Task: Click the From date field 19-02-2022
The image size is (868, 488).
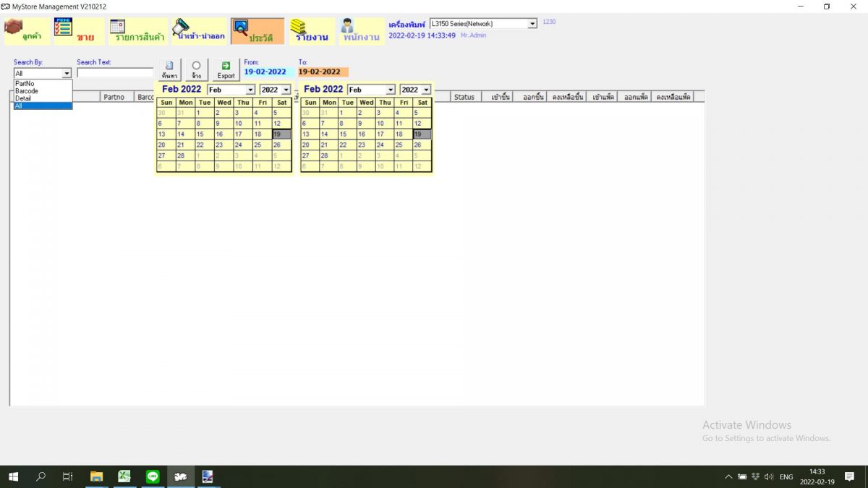Action: point(268,72)
